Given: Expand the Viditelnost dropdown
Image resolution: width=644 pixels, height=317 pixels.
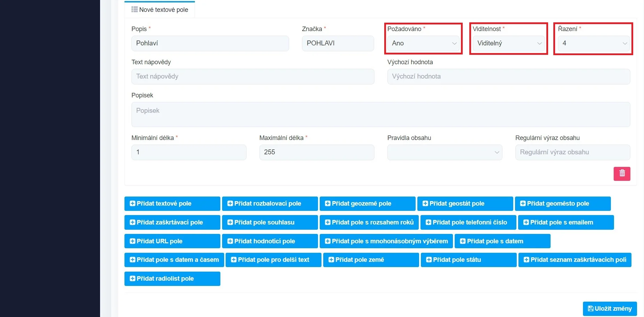Looking at the screenshot, I should pyautogui.click(x=508, y=43).
